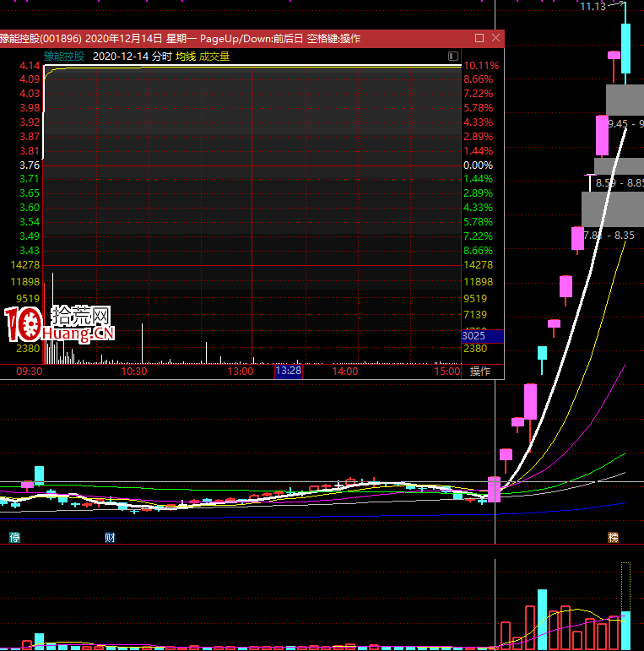644x651 pixels.
Task: Click the tallest cyan volume bar in bottom panel
Action: click(x=542, y=619)
